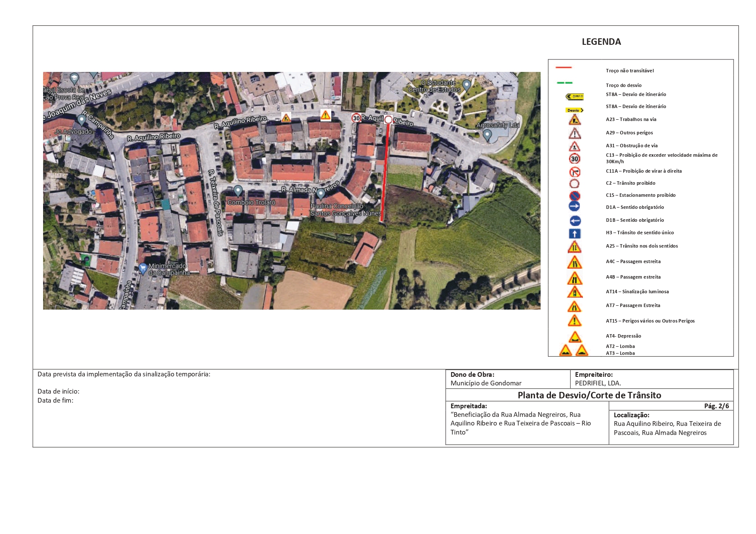Click the 'Empreiteiro:' label
Screen dimensions: 756x534
pyautogui.click(x=594, y=375)
